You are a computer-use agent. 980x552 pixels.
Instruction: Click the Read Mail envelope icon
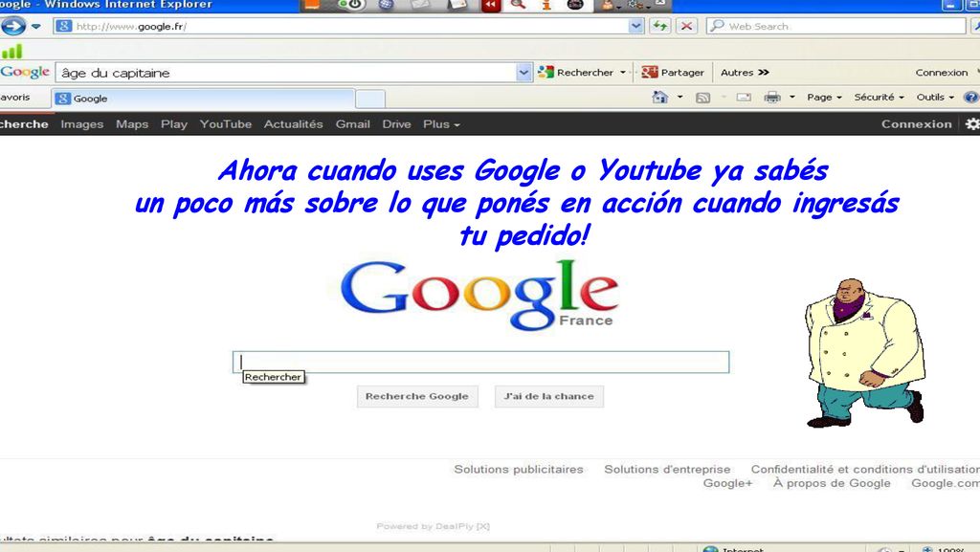coord(744,98)
